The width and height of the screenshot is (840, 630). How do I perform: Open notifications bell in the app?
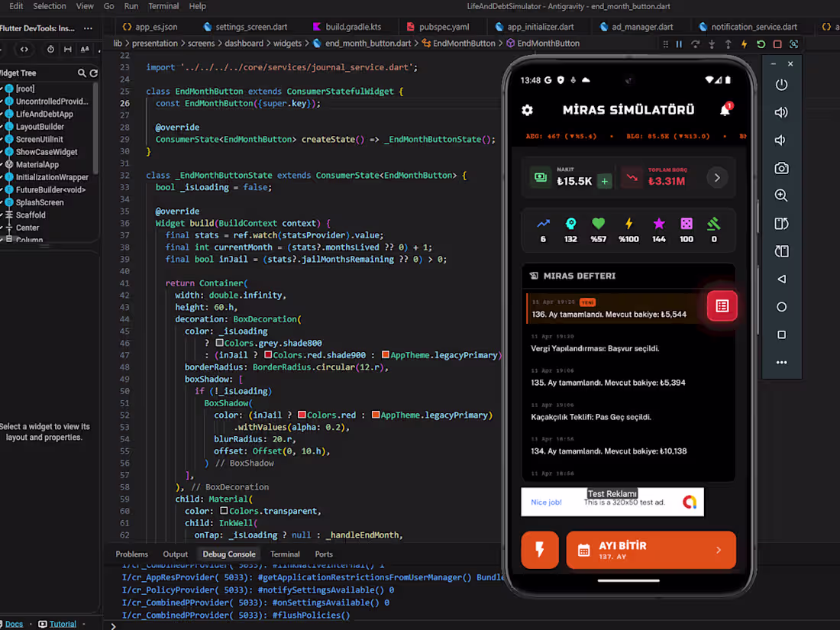tap(725, 109)
